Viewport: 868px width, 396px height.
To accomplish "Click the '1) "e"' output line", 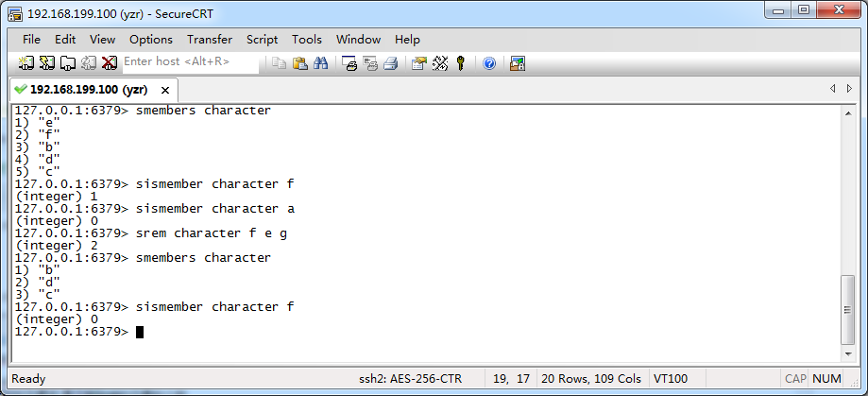I will (x=37, y=123).
